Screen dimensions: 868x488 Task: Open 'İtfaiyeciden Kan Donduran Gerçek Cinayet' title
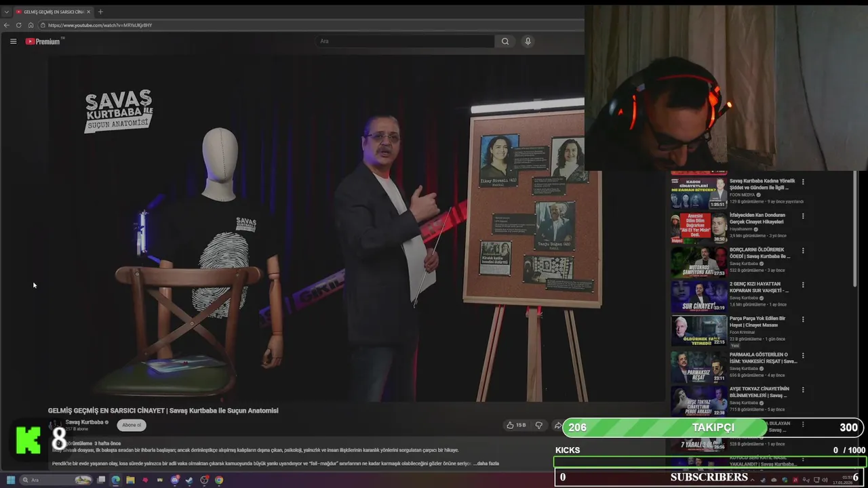tap(757, 218)
